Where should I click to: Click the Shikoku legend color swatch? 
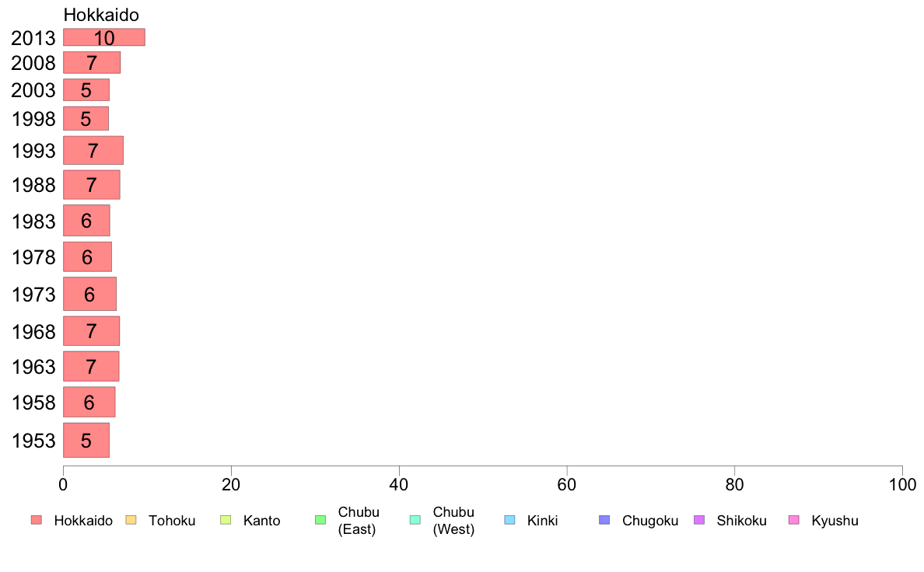[699, 520]
